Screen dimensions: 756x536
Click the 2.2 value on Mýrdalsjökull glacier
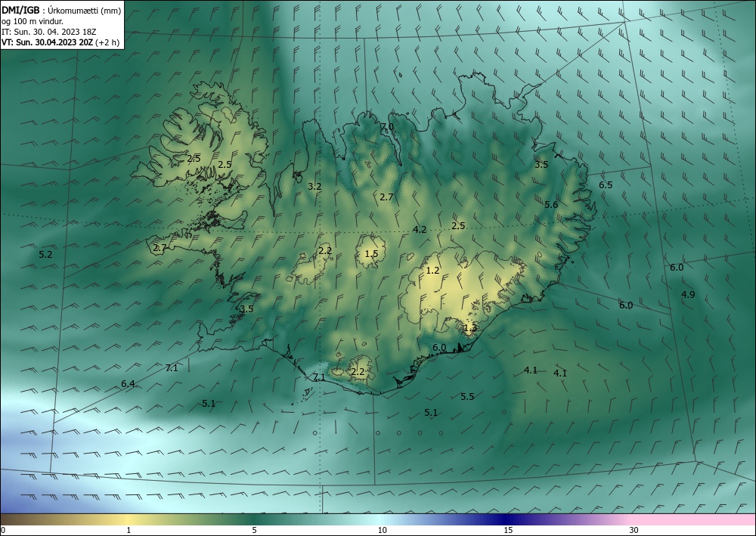pyautogui.click(x=358, y=372)
